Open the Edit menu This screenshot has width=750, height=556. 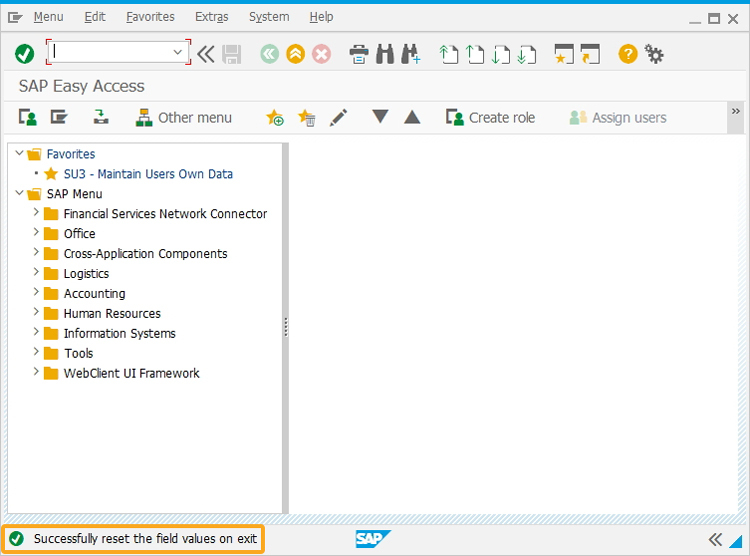click(95, 17)
